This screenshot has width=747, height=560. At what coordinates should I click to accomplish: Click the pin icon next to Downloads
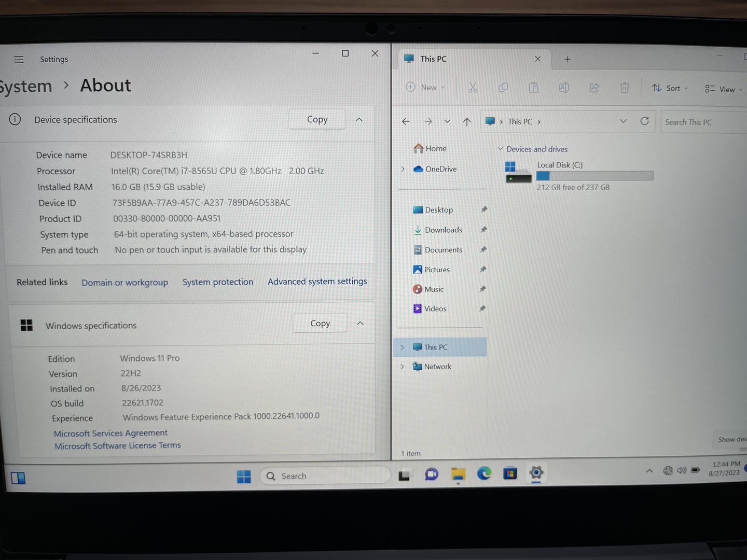coord(483,229)
